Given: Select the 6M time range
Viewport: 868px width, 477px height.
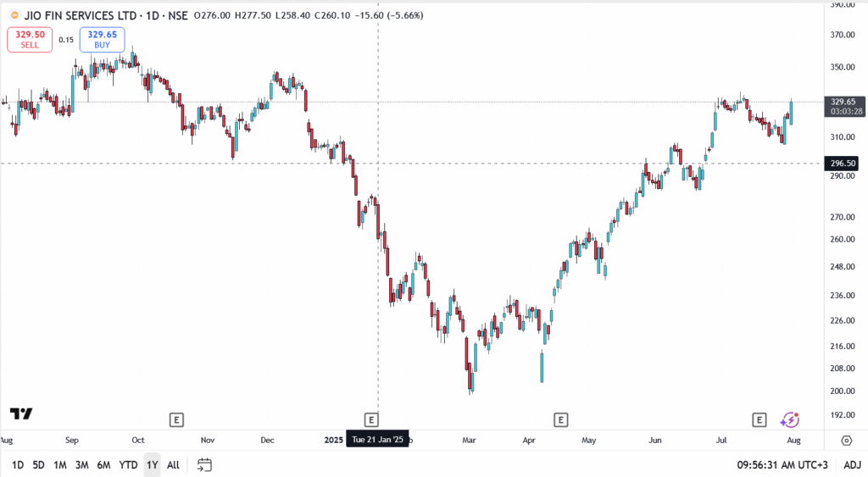Looking at the screenshot, I should pyautogui.click(x=103, y=464).
